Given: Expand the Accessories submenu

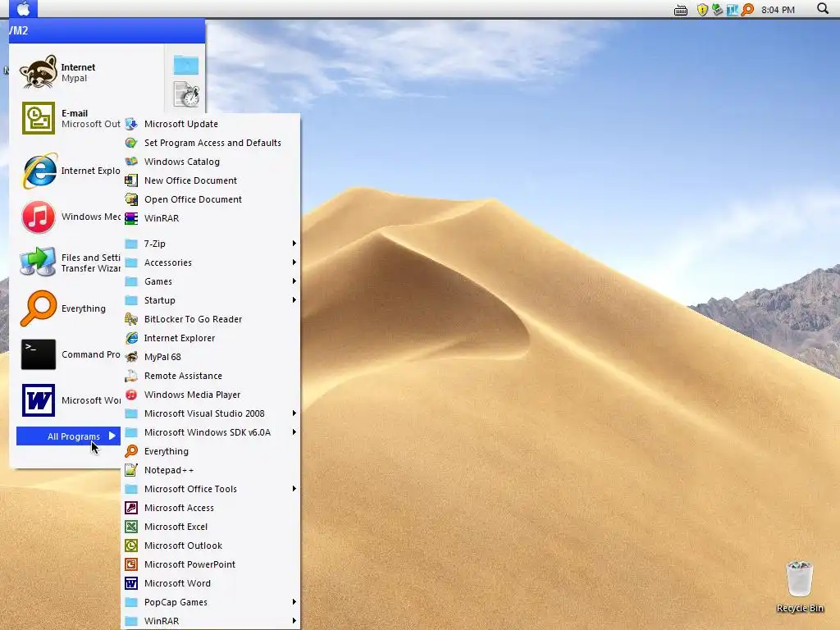Looking at the screenshot, I should 211,262.
